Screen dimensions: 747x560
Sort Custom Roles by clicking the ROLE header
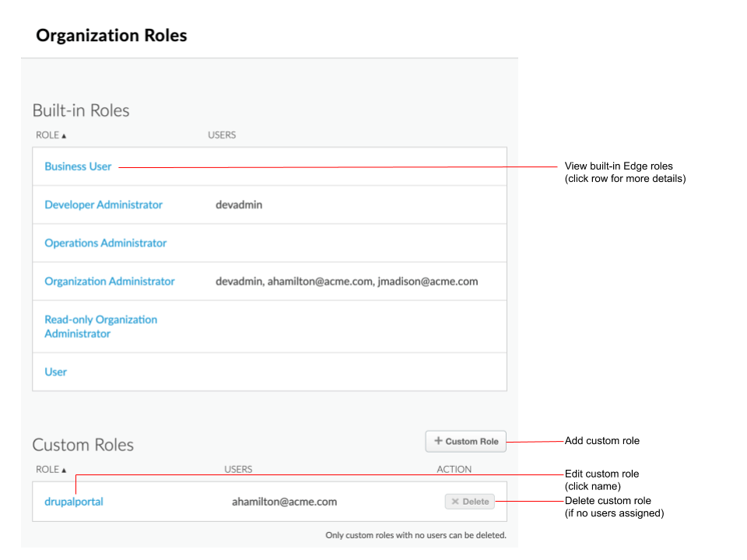pyautogui.click(x=47, y=469)
